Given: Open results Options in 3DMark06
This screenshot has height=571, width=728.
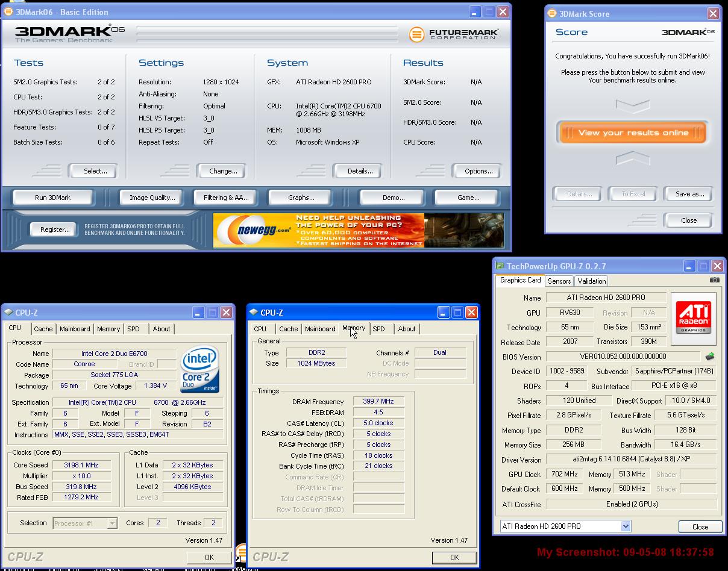Looking at the screenshot, I should [479, 171].
